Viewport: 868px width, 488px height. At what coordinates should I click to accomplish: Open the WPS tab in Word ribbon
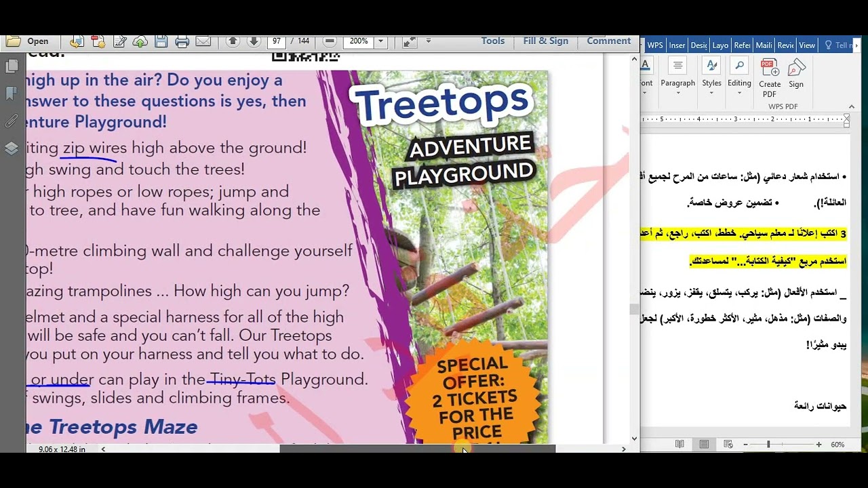click(655, 45)
